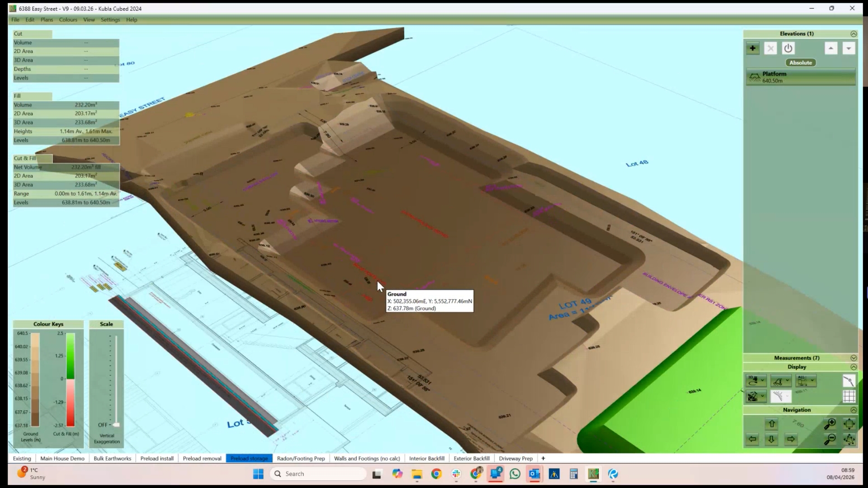
Task: Expand the Measurements (7) panel
Action: [853, 358]
